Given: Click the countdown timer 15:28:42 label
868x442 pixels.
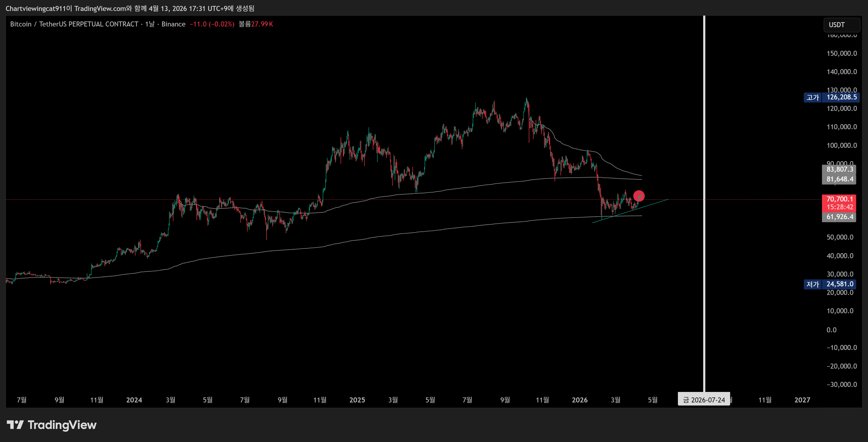Looking at the screenshot, I should tap(839, 207).
